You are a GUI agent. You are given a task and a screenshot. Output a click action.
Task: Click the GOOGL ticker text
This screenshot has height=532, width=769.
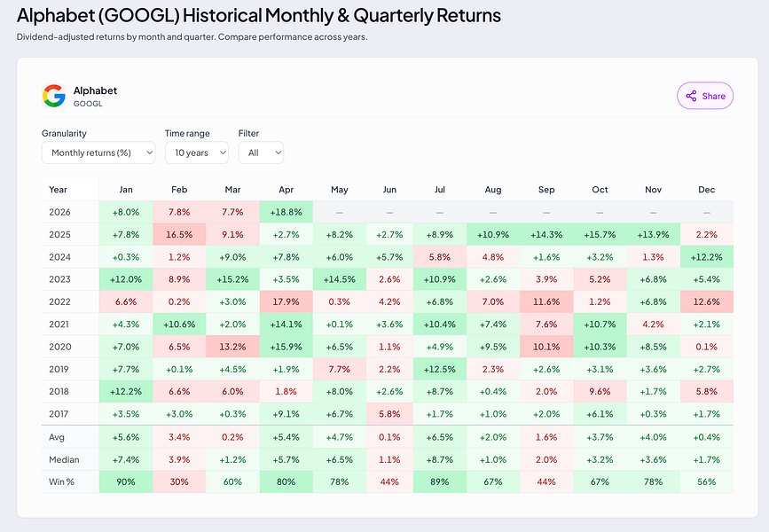pyautogui.click(x=88, y=104)
